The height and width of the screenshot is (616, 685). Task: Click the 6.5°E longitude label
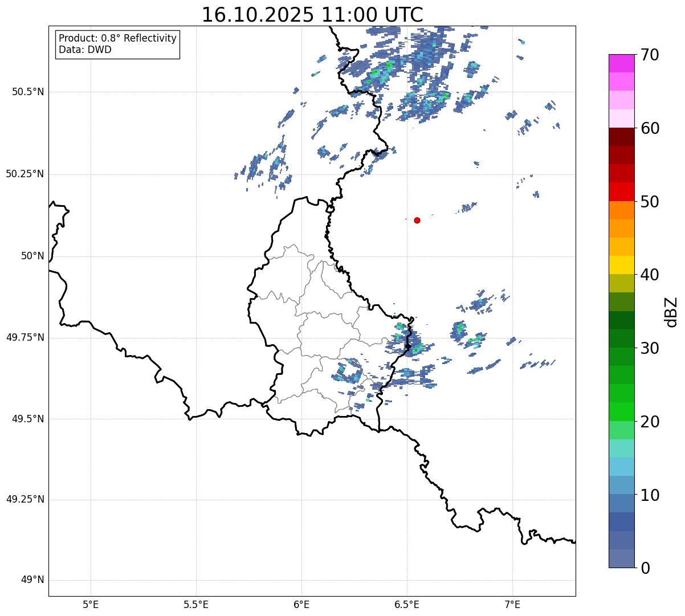point(407,604)
